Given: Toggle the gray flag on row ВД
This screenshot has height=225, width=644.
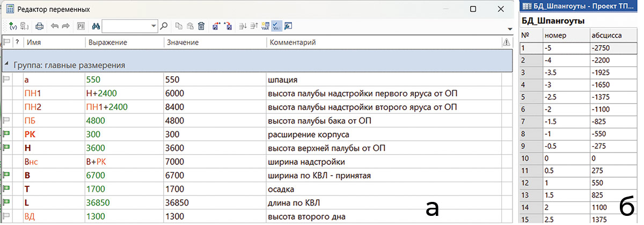Looking at the screenshot, I should [x=6, y=216].
